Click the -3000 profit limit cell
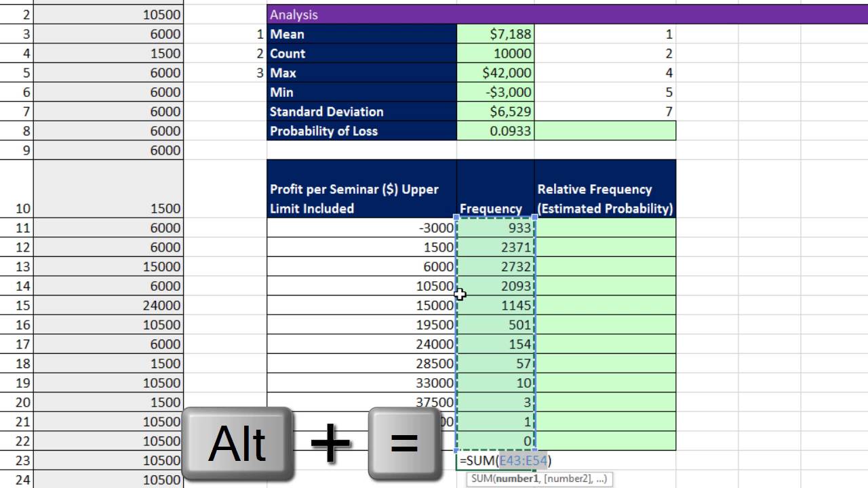Screen dimensions: 868x488 362,228
